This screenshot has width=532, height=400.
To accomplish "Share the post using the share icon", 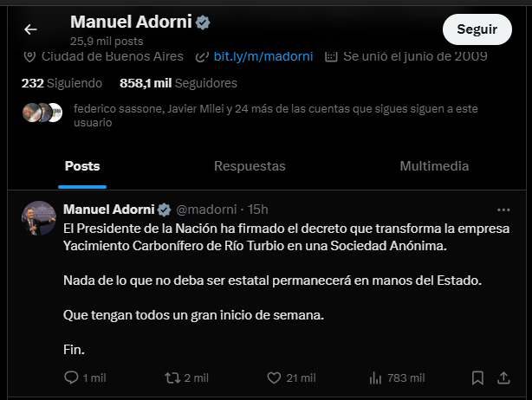I will pos(503,378).
